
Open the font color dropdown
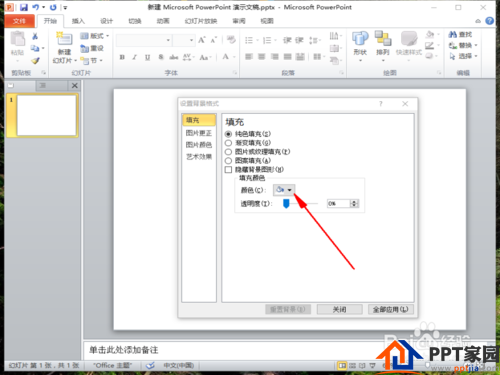click(234, 57)
